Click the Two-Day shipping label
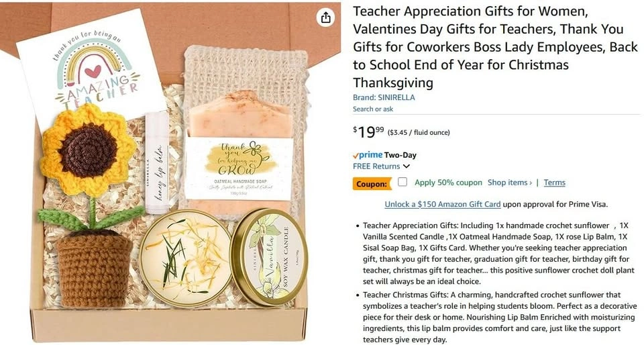Image resolution: width=644 pixels, height=345 pixels. [x=400, y=155]
